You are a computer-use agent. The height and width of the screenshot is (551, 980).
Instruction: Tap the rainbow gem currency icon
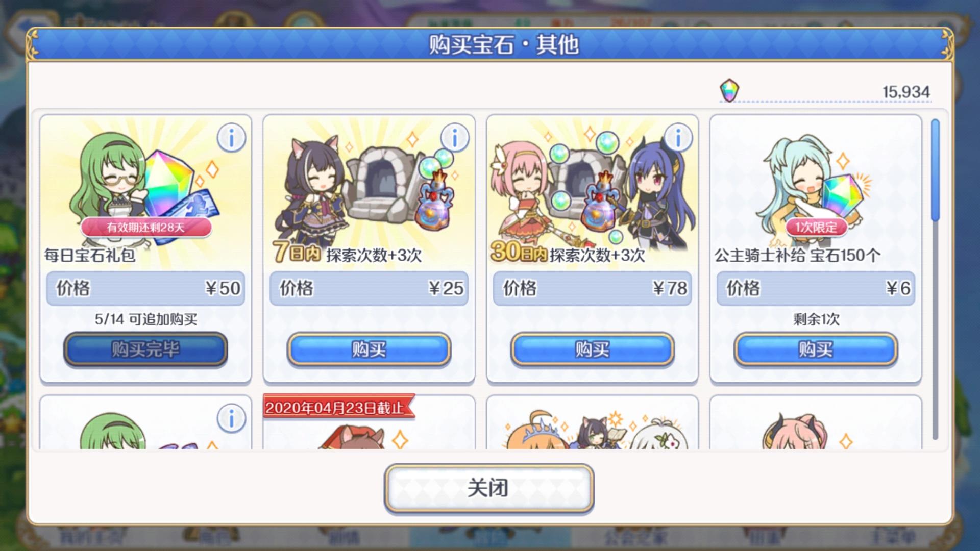tap(729, 90)
